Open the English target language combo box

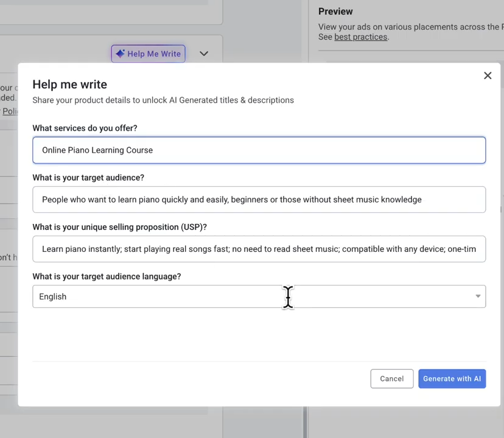click(x=243, y=296)
